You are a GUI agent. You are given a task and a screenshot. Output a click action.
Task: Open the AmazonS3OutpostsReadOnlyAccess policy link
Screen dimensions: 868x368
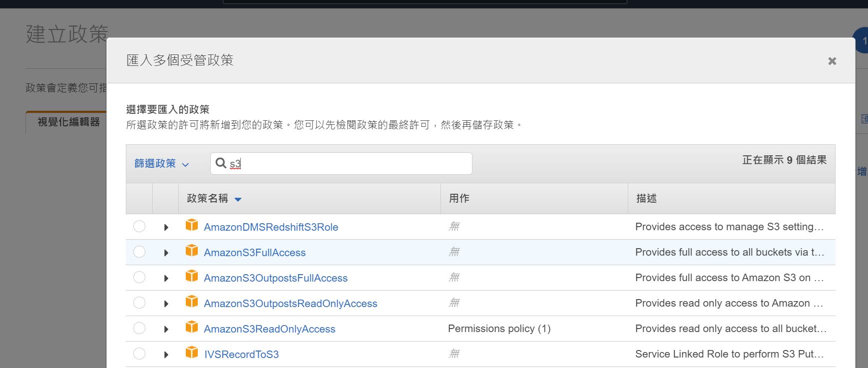(291, 304)
